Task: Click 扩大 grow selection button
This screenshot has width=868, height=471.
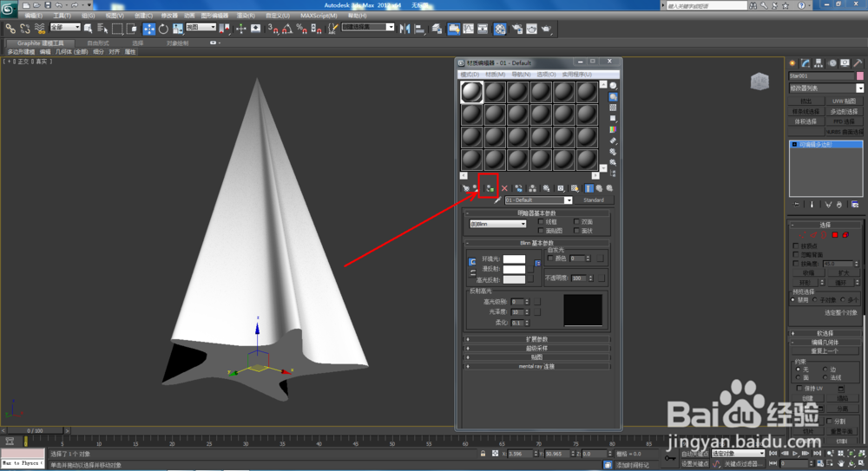Action: pyautogui.click(x=844, y=273)
